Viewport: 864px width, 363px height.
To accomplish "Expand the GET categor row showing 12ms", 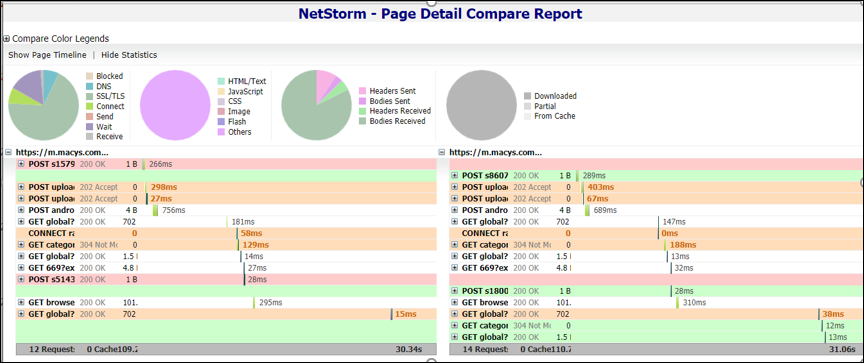I will (454, 326).
